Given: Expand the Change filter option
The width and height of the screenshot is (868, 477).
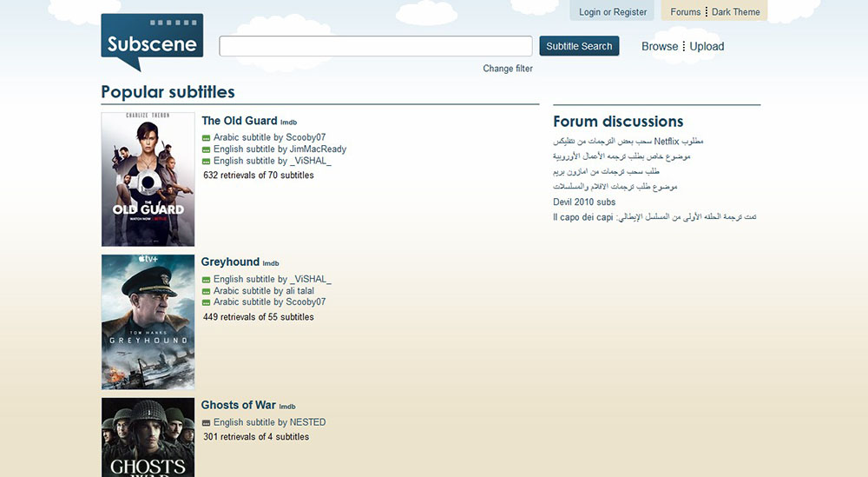Looking at the screenshot, I should click(508, 69).
